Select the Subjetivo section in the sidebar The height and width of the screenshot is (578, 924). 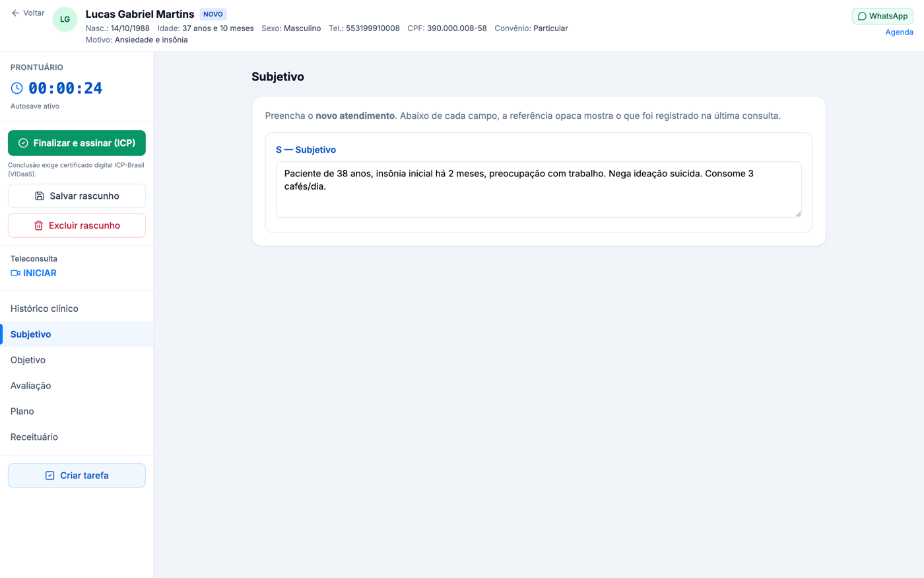click(x=77, y=334)
